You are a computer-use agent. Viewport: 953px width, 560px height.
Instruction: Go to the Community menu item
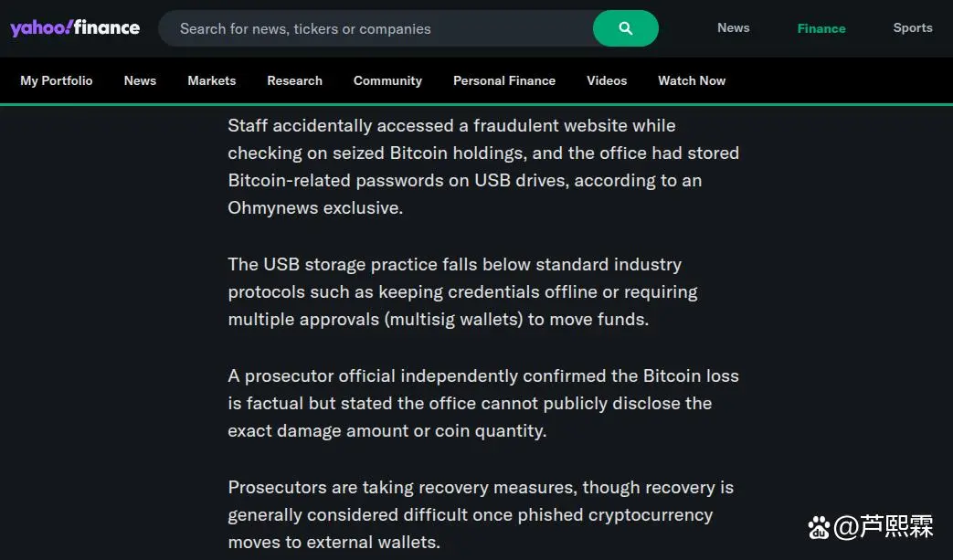(387, 80)
